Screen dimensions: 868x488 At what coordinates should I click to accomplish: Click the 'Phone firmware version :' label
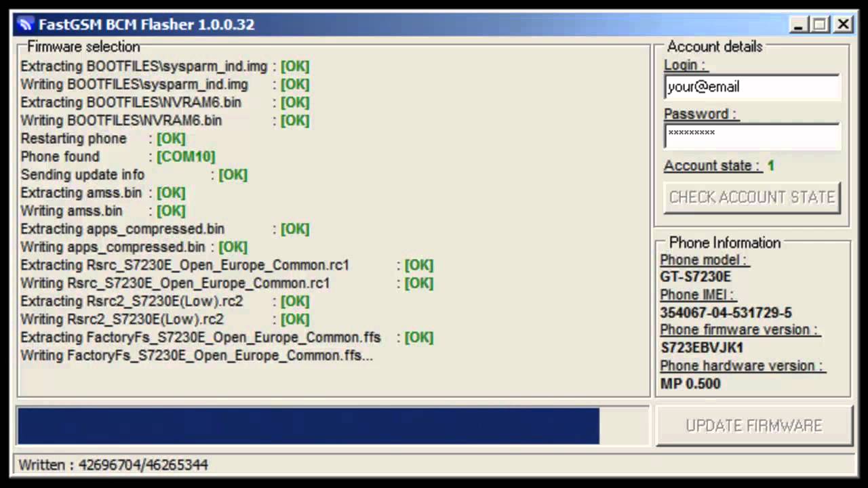coord(740,330)
